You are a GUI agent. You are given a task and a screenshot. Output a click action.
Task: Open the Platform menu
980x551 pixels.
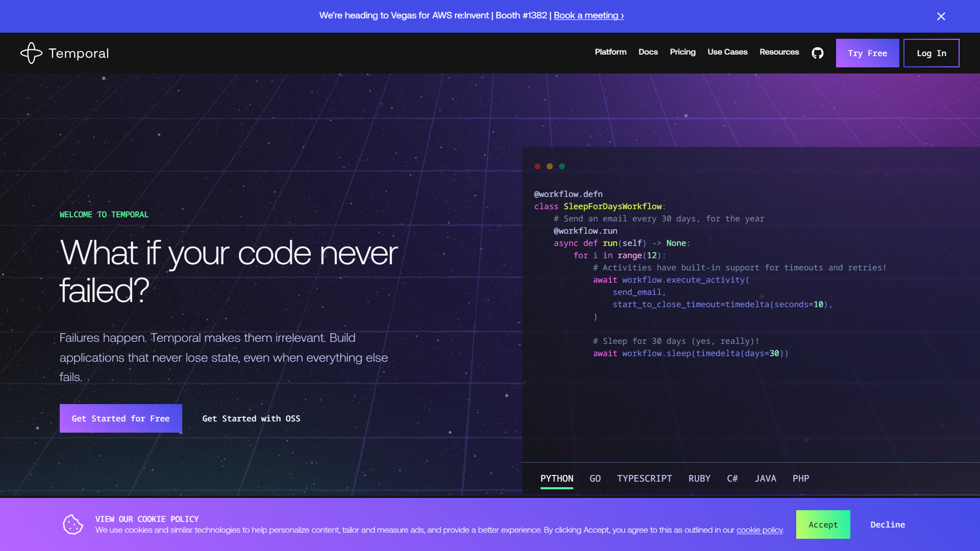pos(610,52)
